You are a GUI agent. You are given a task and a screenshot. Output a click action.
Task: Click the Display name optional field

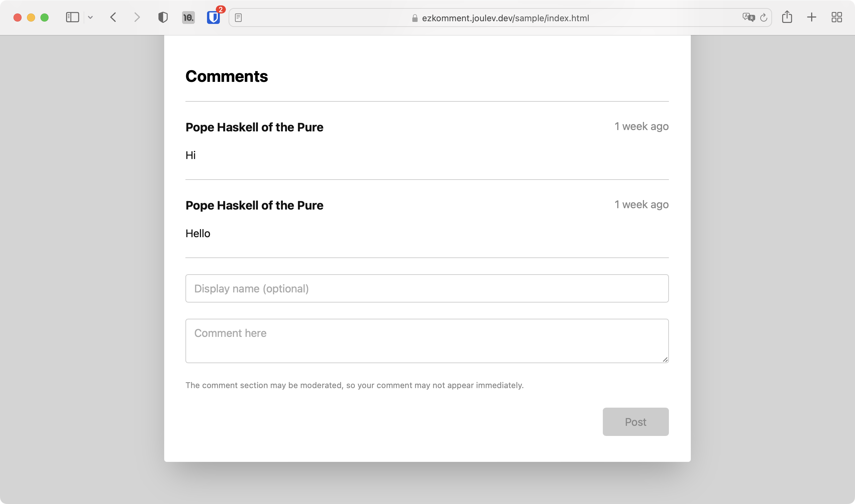(427, 288)
